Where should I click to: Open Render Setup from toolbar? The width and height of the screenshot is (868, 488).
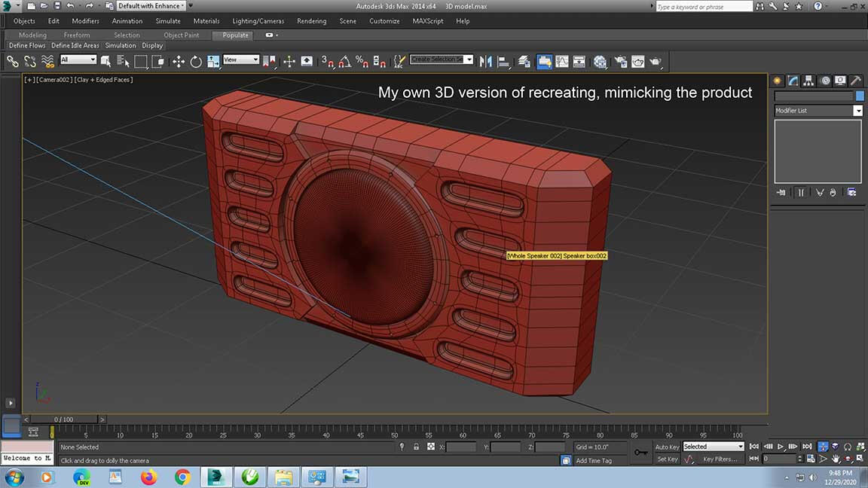(x=620, y=61)
